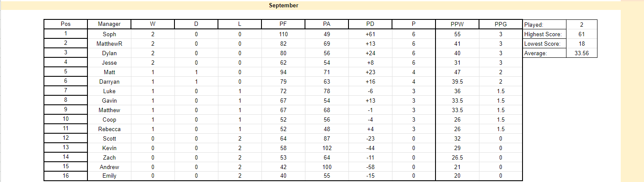Select the Lowest Score value 18
Image resolution: width=644 pixels, height=182 pixels.
(x=582, y=44)
